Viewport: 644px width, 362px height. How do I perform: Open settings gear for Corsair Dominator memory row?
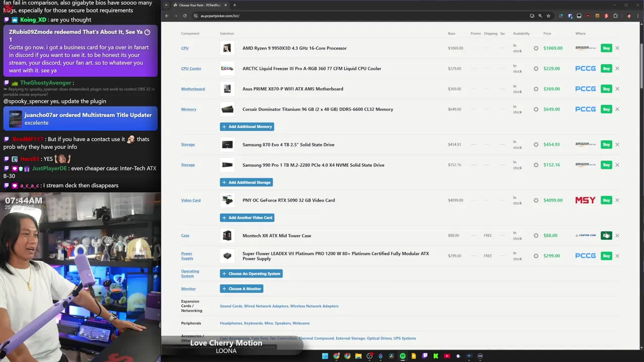coord(536,109)
